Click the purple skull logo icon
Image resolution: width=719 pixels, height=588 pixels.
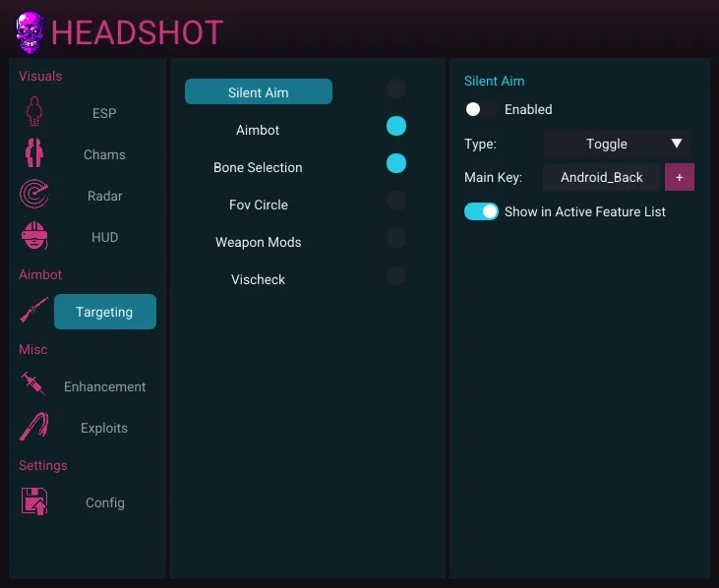[30, 32]
